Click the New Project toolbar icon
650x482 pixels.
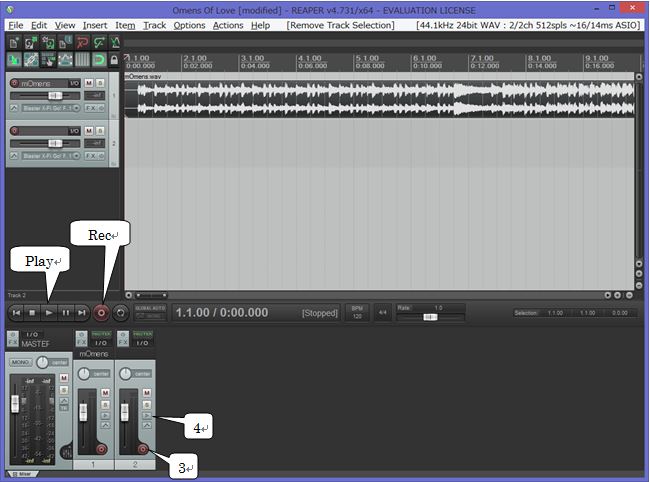pos(14,43)
